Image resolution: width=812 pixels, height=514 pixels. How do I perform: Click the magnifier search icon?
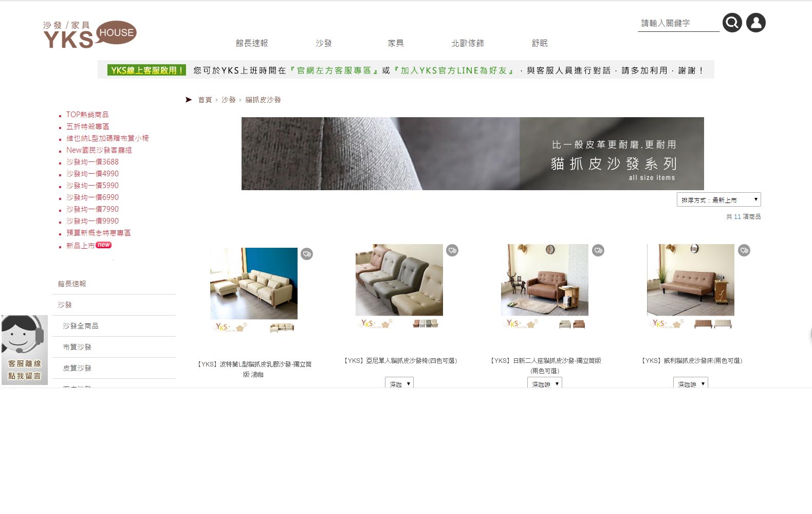732,23
